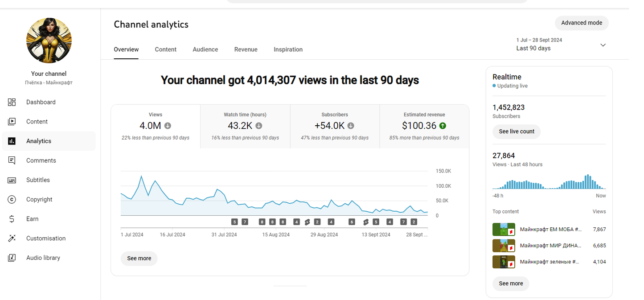The height and width of the screenshot is (300, 644).
Task: Open Customisation via magic wand icon
Action: [x=12, y=238]
